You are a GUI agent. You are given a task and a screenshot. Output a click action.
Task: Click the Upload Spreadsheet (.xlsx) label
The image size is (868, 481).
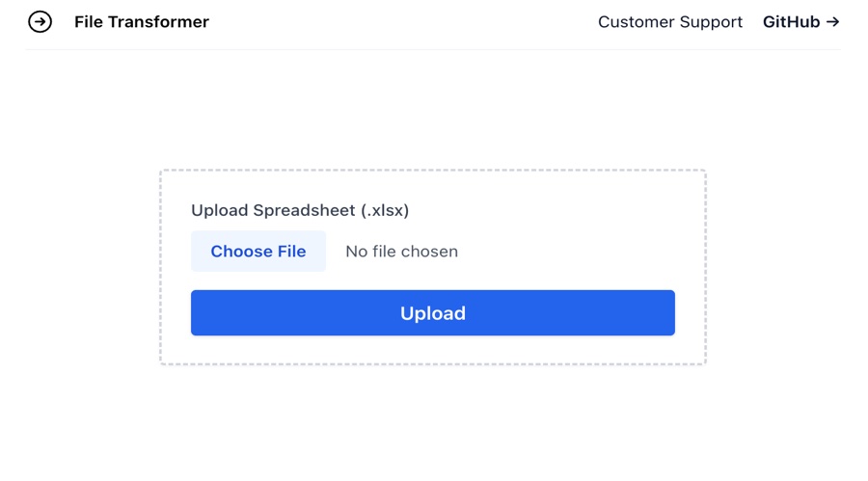(300, 210)
